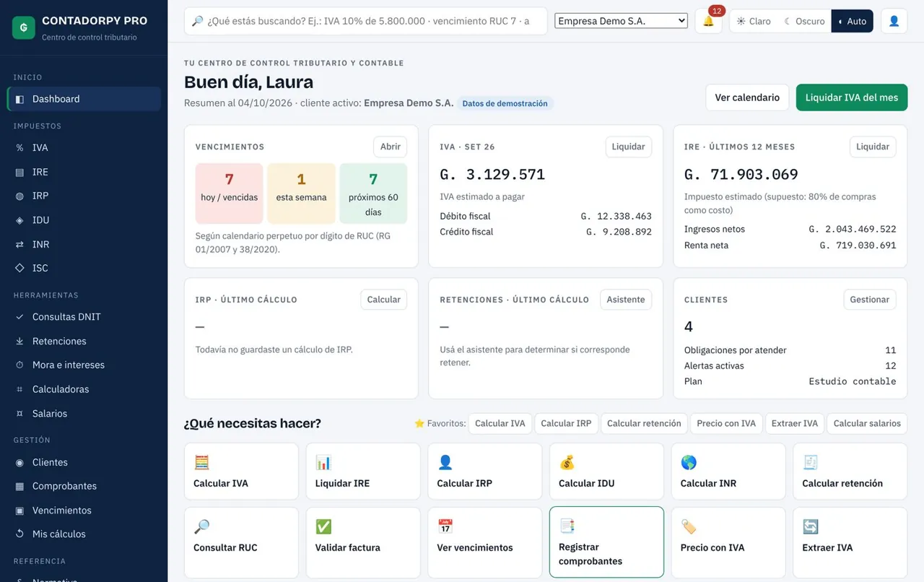Go to IRE in the sidebar
The width and height of the screenshot is (924, 582).
click(x=84, y=172)
